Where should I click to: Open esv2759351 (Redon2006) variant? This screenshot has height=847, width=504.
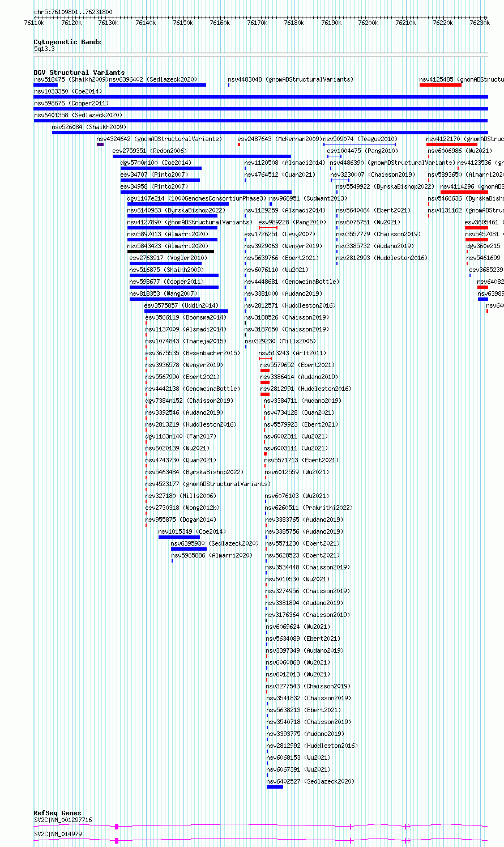(x=150, y=151)
